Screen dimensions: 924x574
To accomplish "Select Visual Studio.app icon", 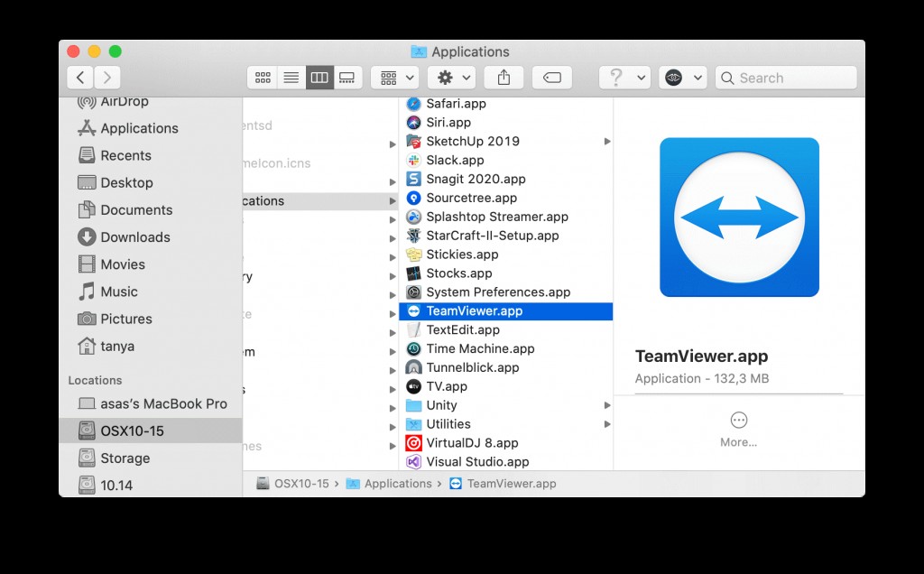I will [x=413, y=462].
